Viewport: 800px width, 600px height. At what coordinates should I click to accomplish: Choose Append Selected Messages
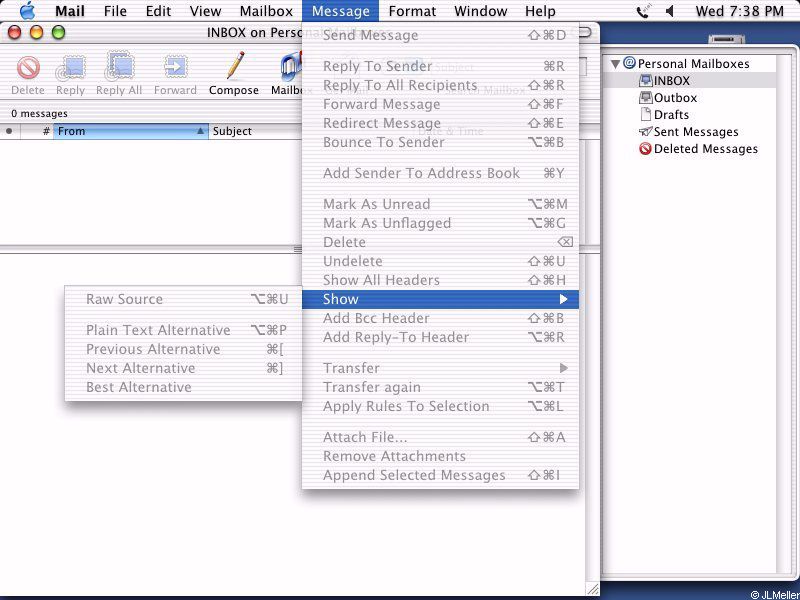440,475
